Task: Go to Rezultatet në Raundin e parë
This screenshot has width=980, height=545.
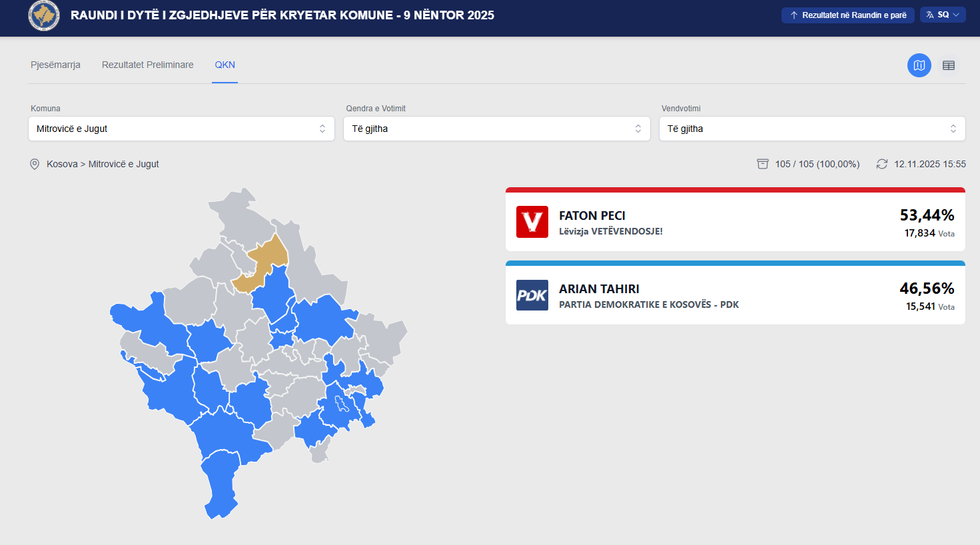Action: 847,15
